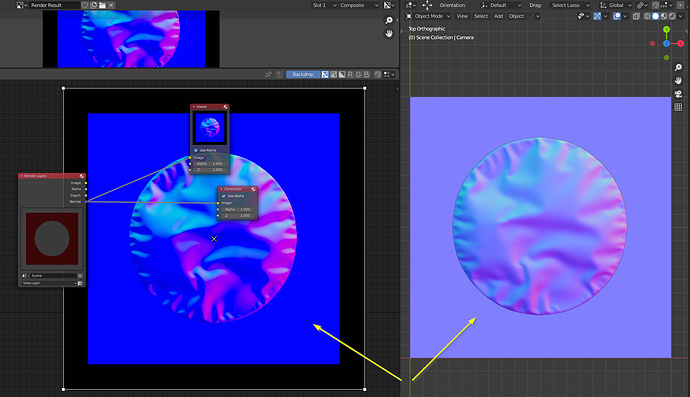The height and width of the screenshot is (397, 690).
Task: Expand the Select Lasso drag dropdown
Action: coord(569,5)
